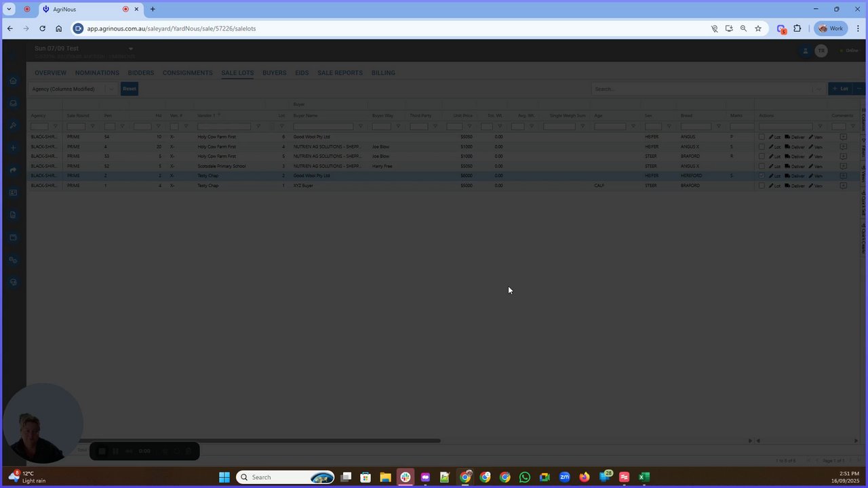Tick the checkbox in the ANGUS X heifer row

762,146
